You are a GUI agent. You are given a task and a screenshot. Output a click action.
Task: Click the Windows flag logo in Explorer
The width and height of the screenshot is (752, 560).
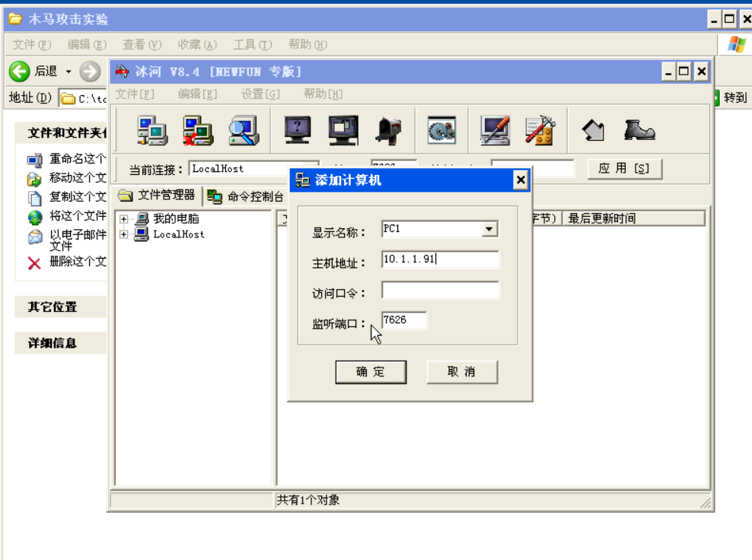[x=736, y=45]
